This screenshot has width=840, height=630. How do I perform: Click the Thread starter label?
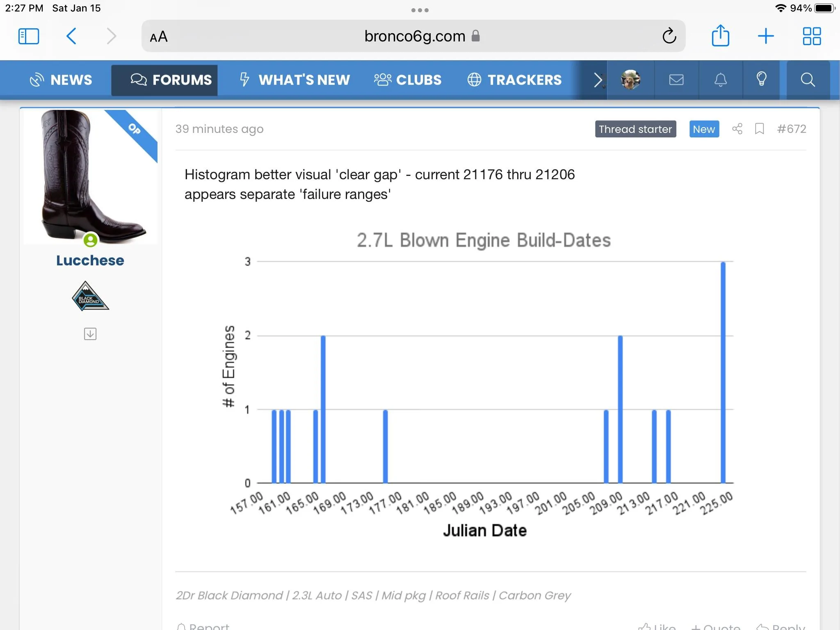[x=635, y=129]
